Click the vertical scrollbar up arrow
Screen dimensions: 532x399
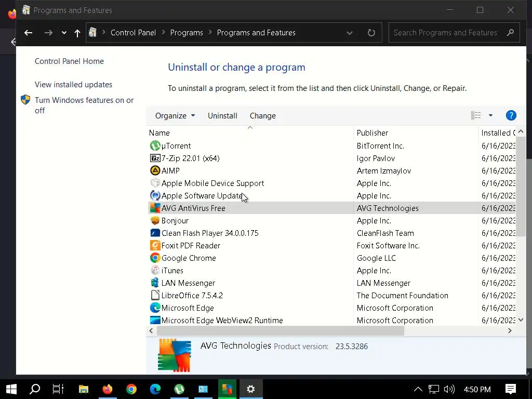pos(521,131)
